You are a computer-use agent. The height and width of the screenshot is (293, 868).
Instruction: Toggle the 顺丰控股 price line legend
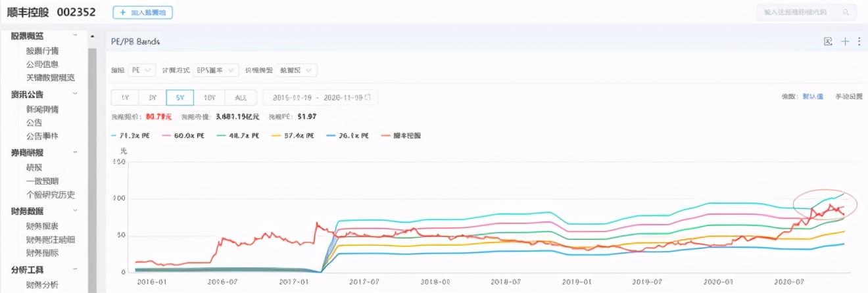coord(400,135)
